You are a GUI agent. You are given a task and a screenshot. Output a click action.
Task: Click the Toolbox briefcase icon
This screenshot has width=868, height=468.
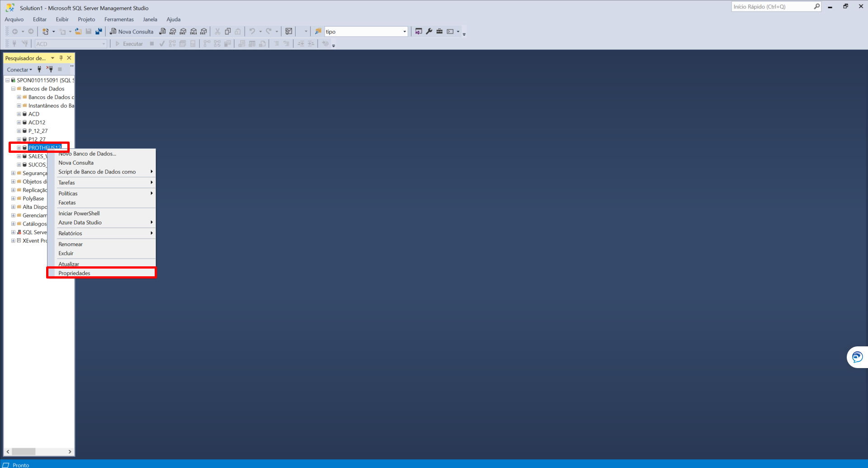(x=440, y=32)
